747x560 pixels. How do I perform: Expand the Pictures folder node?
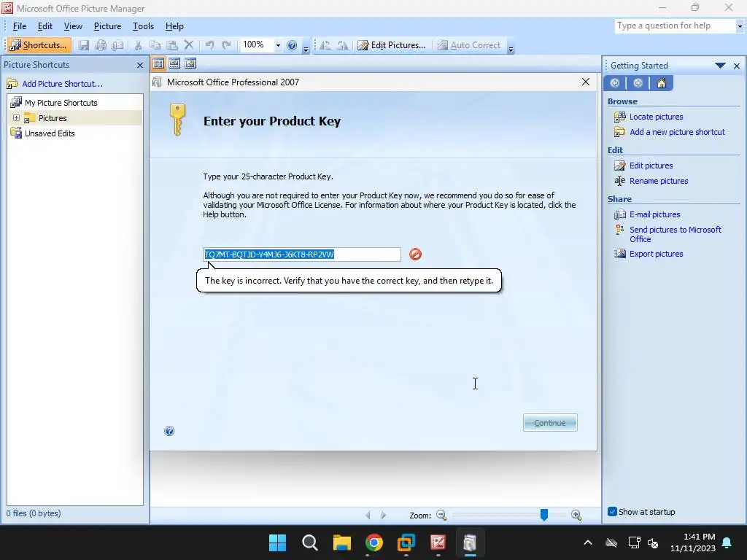(x=16, y=117)
